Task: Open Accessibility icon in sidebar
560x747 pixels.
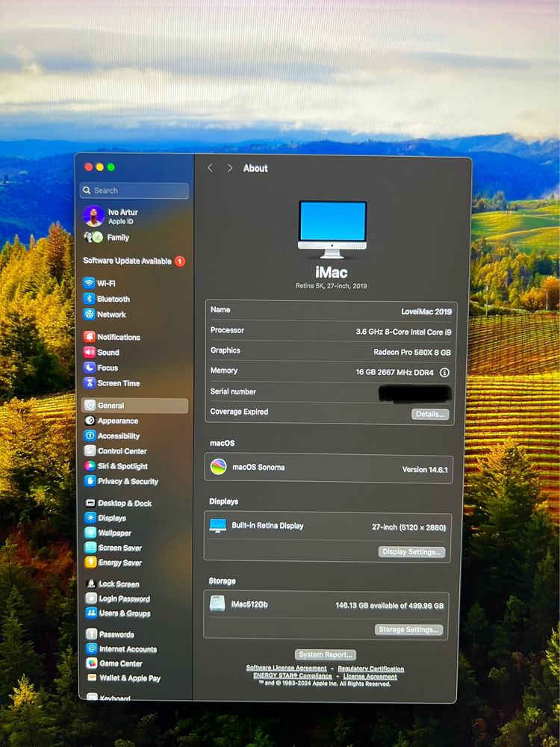Action: point(90,436)
